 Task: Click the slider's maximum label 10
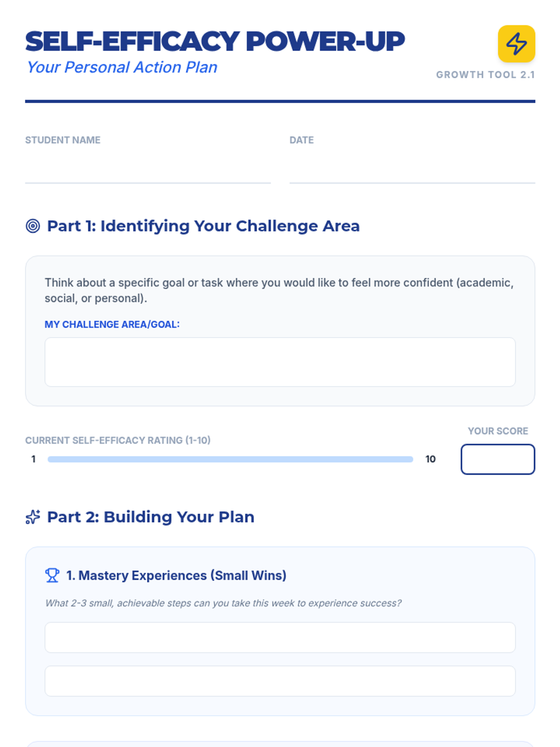430,459
